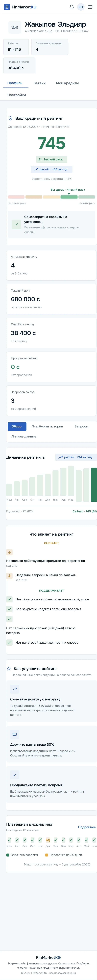Screen dimensions: 97x980
Task: Click the footer FinMarketKG wordmark
Action: [x=48, y=958]
